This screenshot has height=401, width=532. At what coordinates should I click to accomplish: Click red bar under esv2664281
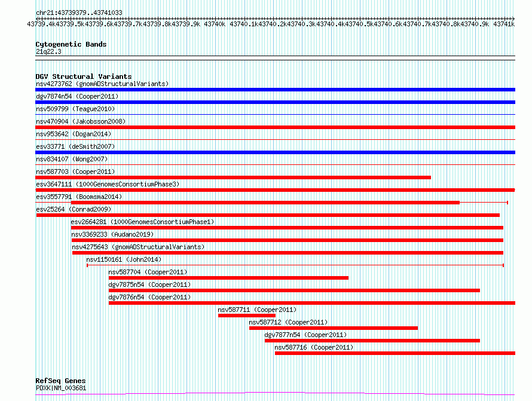pos(287,228)
